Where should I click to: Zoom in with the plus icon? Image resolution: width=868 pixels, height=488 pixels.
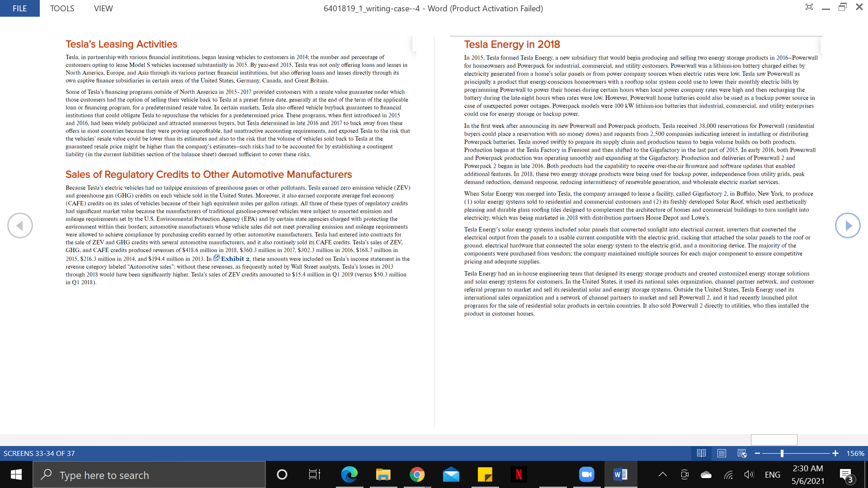coord(835,453)
